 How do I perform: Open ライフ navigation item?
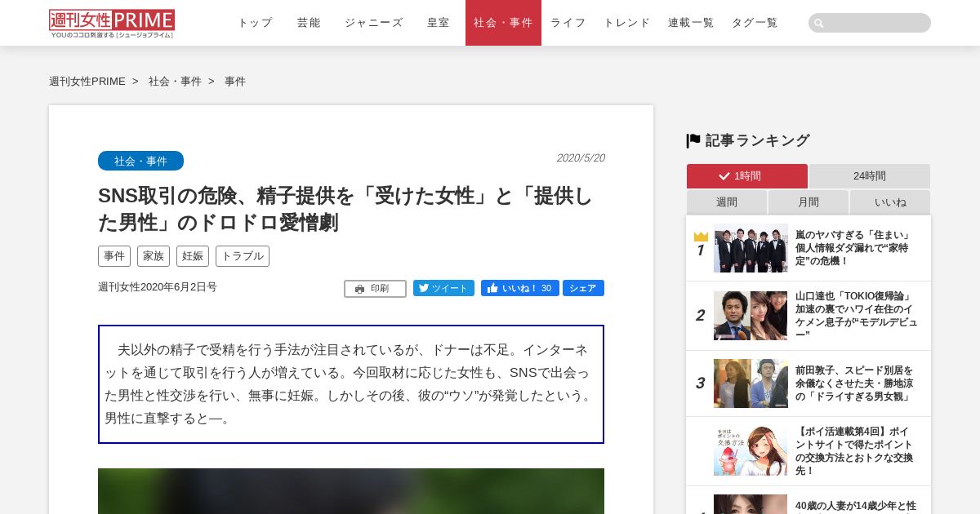568,23
